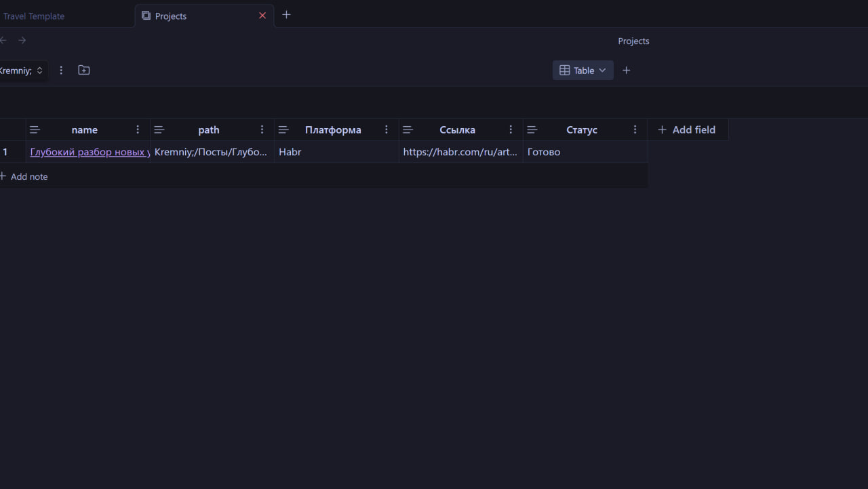Expand the Kremniy; project selector
Image resolution: width=868 pixels, height=489 pixels.
[22, 71]
